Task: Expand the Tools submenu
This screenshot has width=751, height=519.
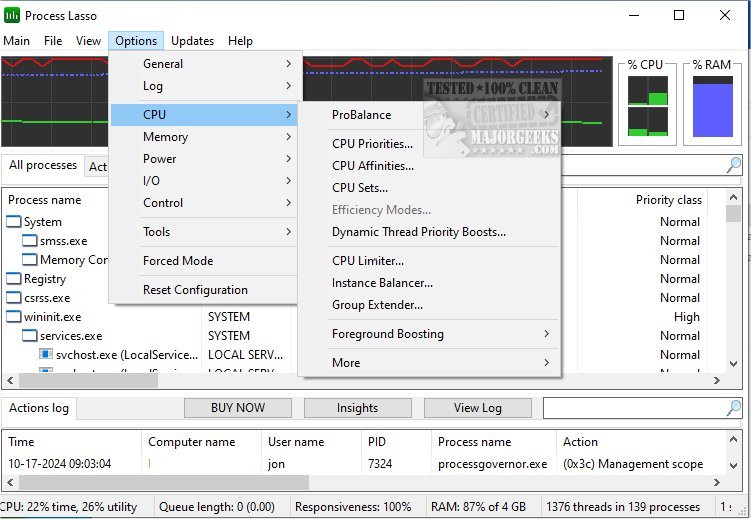Action: tap(204, 232)
